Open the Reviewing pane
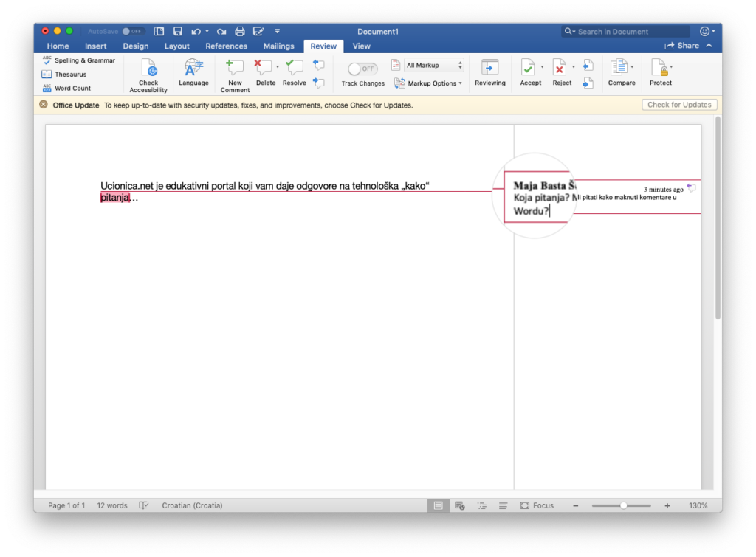Viewport: 756px width, 557px height. 489,69
